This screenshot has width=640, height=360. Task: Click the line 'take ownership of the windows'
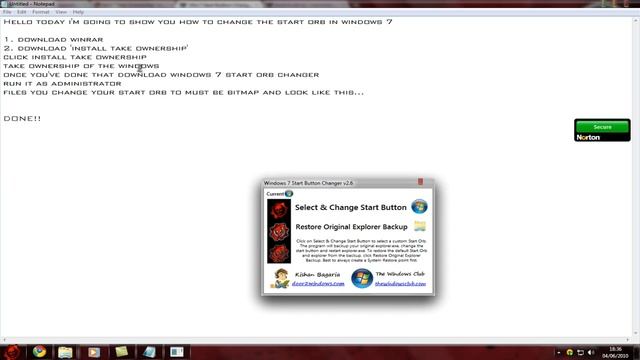pyautogui.click(x=81, y=66)
